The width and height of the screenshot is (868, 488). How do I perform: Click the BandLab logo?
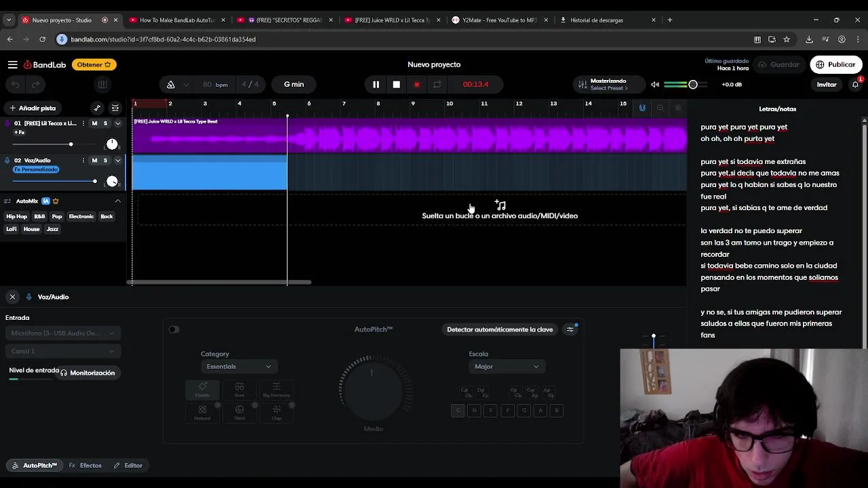pos(45,64)
